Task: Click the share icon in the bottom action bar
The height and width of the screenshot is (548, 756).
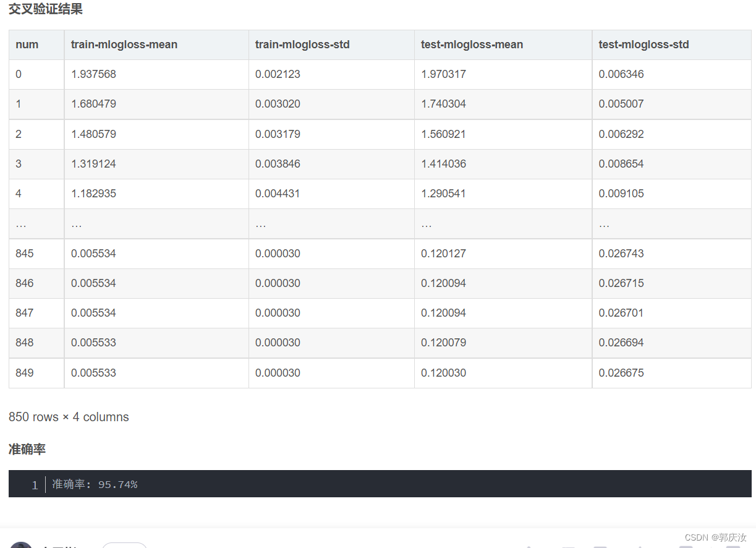Action: point(640,547)
